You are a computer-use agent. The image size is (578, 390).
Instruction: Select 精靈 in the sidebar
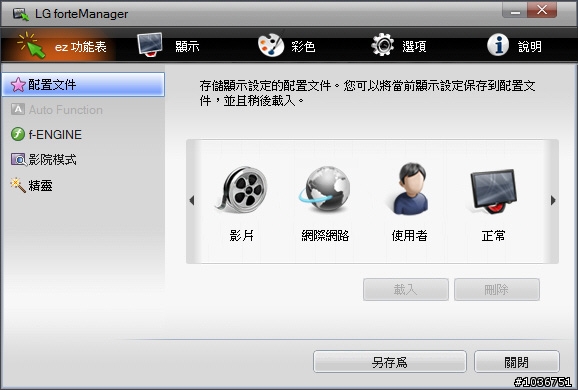tap(83, 185)
